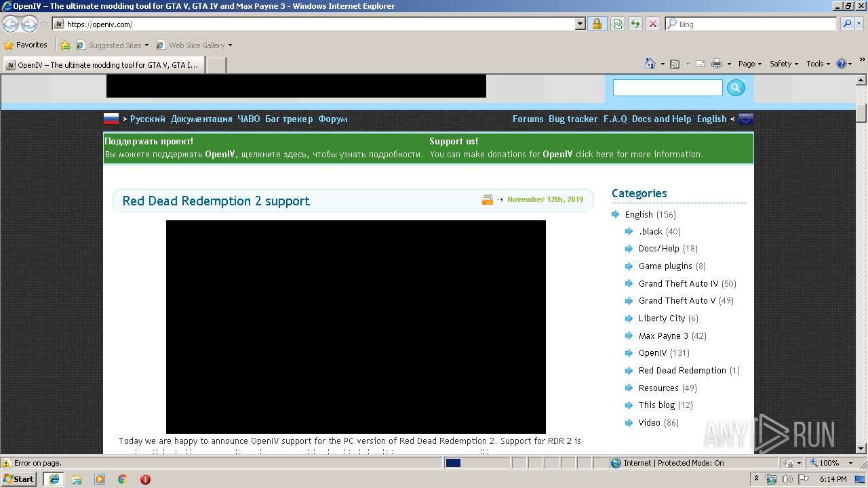Click the Home icon in command bar
The height and width of the screenshot is (488, 868).
tap(650, 64)
